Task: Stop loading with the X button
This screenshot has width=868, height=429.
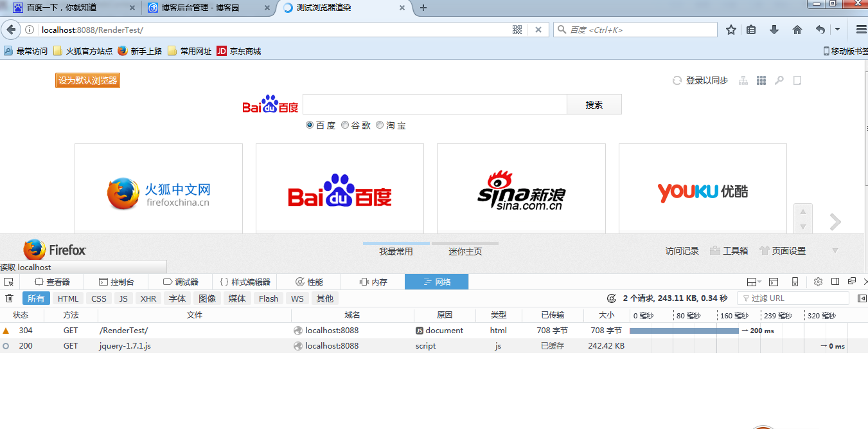Action: pos(538,30)
